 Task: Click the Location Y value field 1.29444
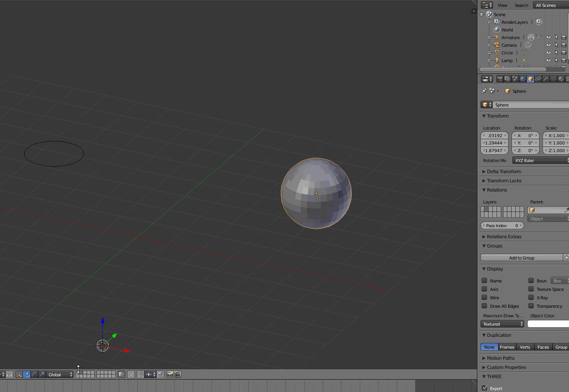pyautogui.click(x=494, y=143)
